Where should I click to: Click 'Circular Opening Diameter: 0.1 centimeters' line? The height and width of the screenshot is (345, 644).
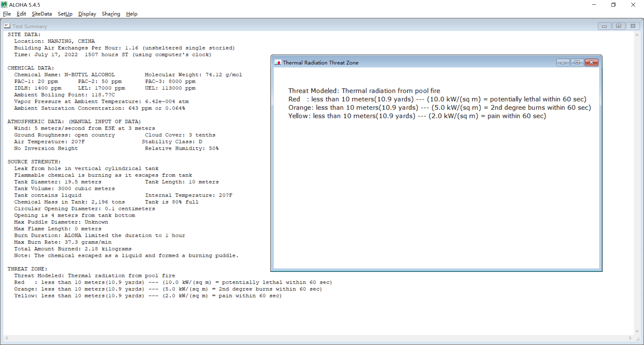tap(85, 209)
